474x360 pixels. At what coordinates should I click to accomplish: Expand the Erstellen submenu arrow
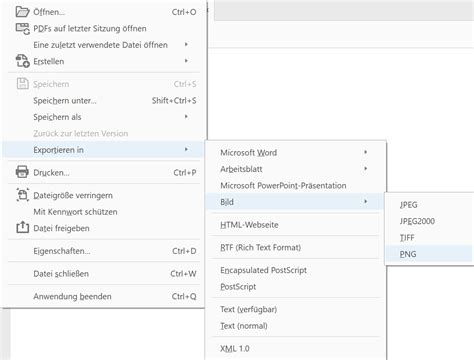pos(186,61)
